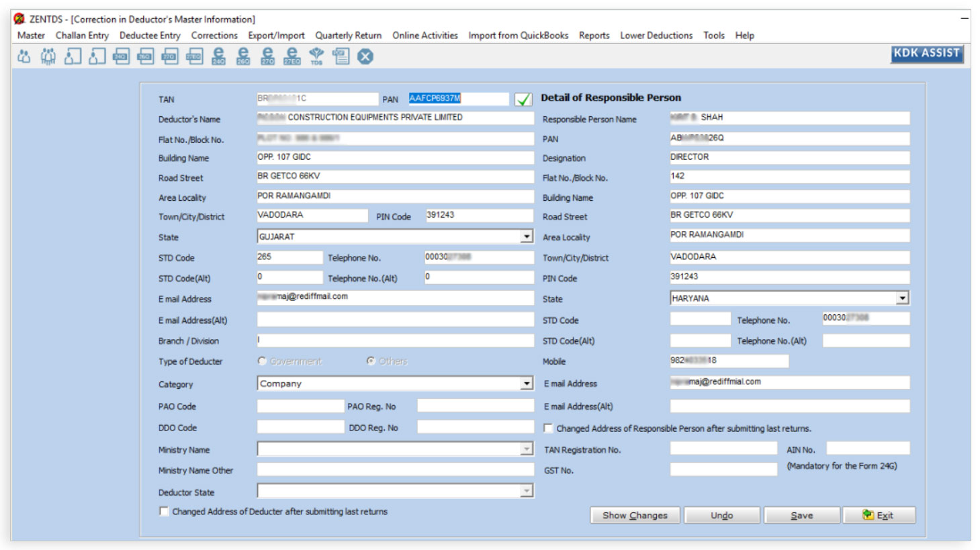Tick Changed Address of Responsible Person checkbox
Image resolution: width=980 pixels, height=550 pixels.
[548, 428]
